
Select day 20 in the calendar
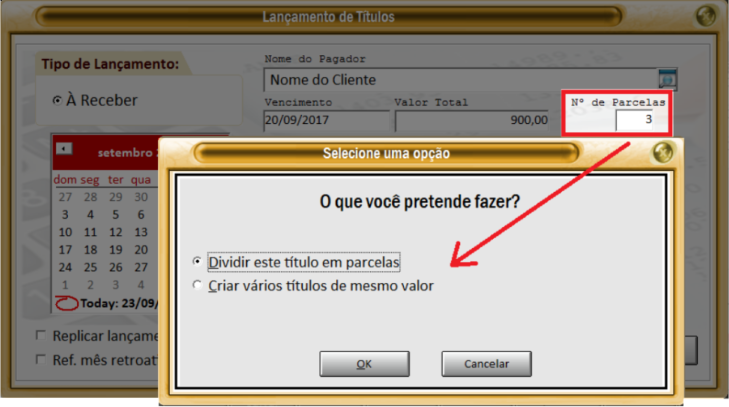[141, 250]
